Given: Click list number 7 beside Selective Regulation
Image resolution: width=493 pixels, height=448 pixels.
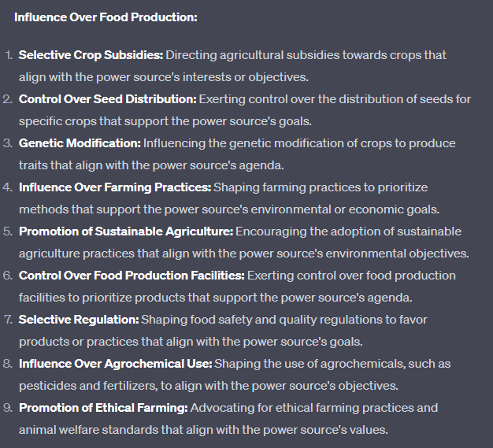Looking at the screenshot, I should point(8,320).
